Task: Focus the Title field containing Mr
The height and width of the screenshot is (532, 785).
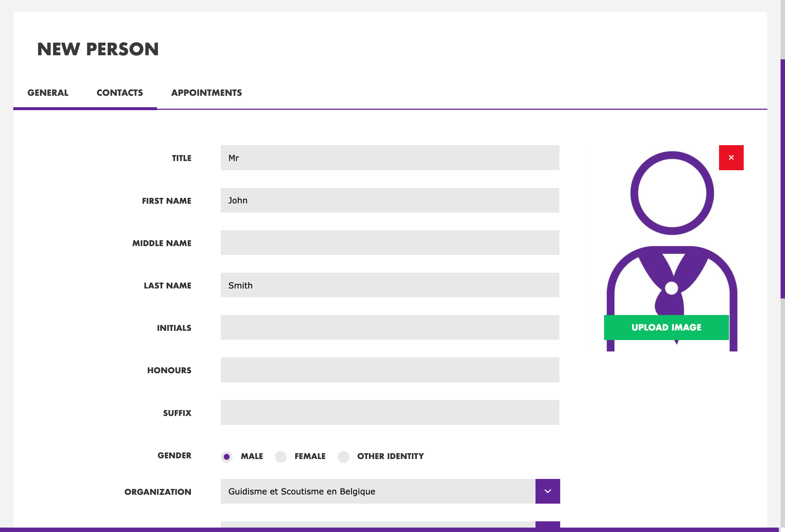Action: pyautogui.click(x=390, y=158)
